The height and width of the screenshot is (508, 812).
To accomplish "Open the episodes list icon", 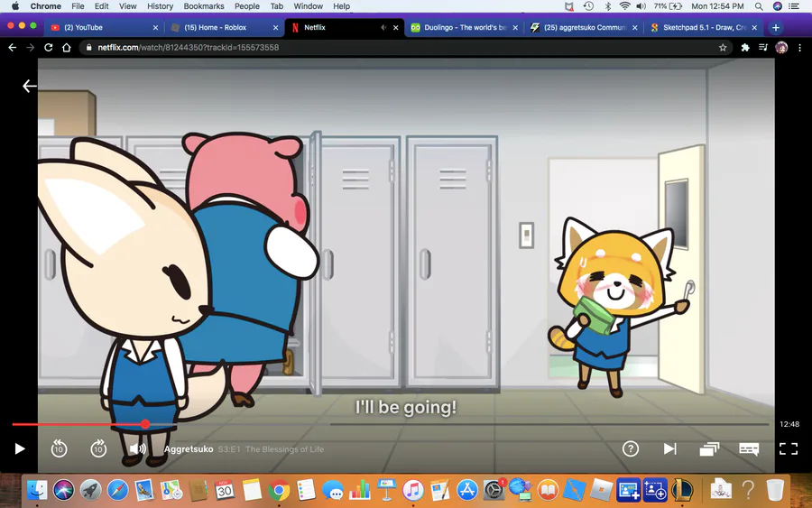I will (x=709, y=448).
